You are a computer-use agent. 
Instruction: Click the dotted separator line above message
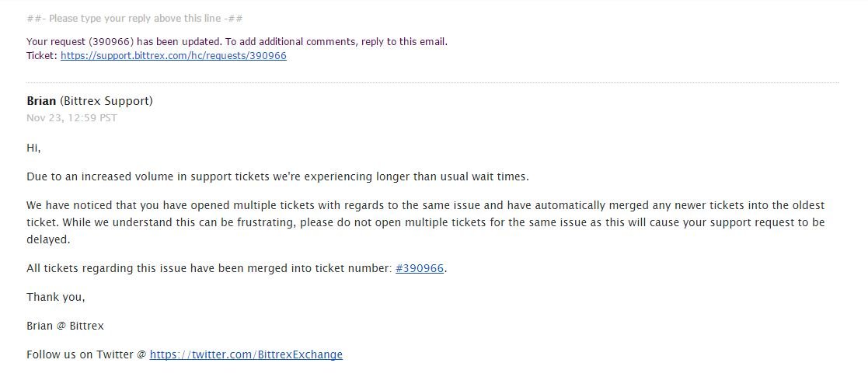tap(432, 82)
